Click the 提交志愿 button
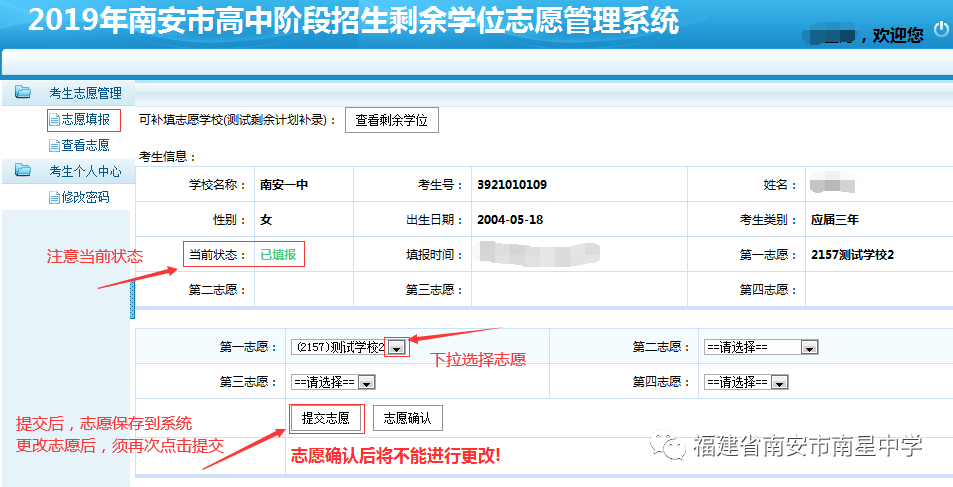The width and height of the screenshot is (953, 487). (x=326, y=418)
